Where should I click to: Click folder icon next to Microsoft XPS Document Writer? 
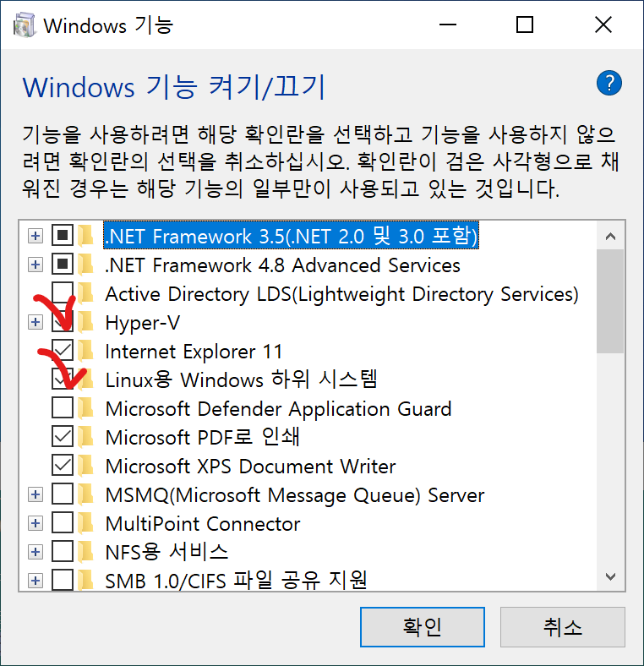[x=86, y=466]
